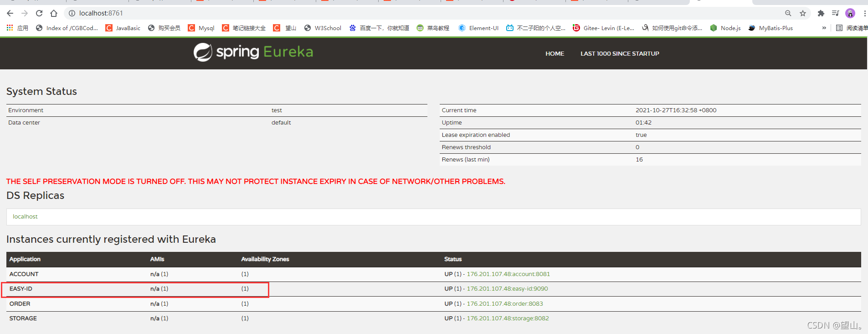This screenshot has height=334, width=868.
Task: Click the System Status heading
Action: click(41, 91)
